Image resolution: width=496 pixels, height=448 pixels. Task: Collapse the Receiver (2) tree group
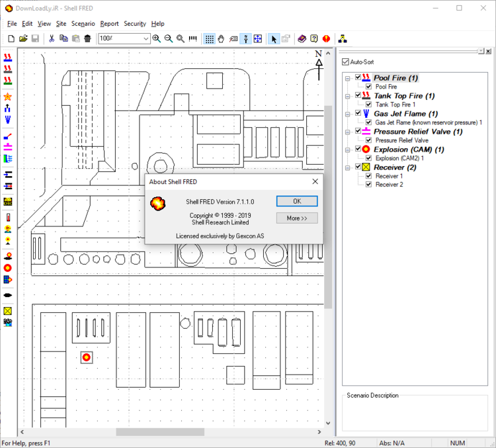tap(349, 167)
